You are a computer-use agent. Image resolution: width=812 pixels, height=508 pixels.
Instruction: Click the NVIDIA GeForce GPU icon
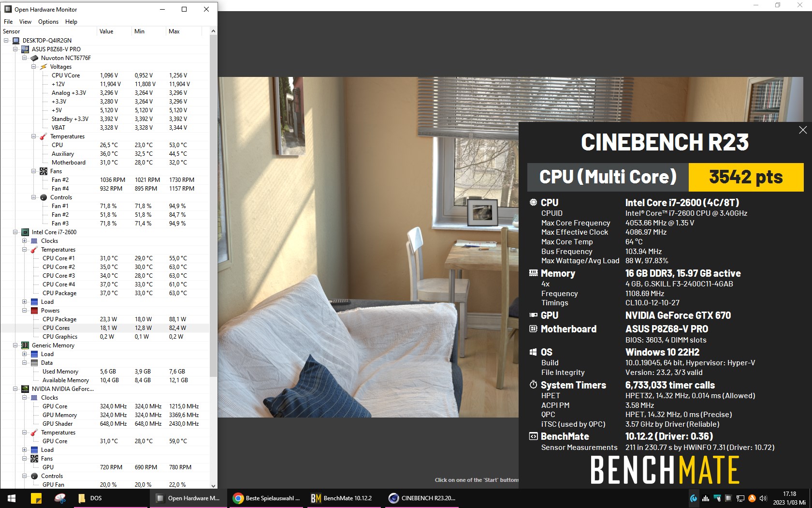pos(25,389)
